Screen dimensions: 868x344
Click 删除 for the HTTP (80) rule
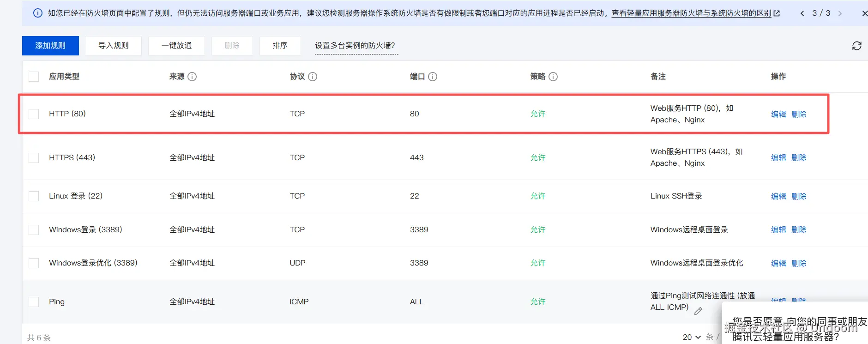pyautogui.click(x=799, y=114)
